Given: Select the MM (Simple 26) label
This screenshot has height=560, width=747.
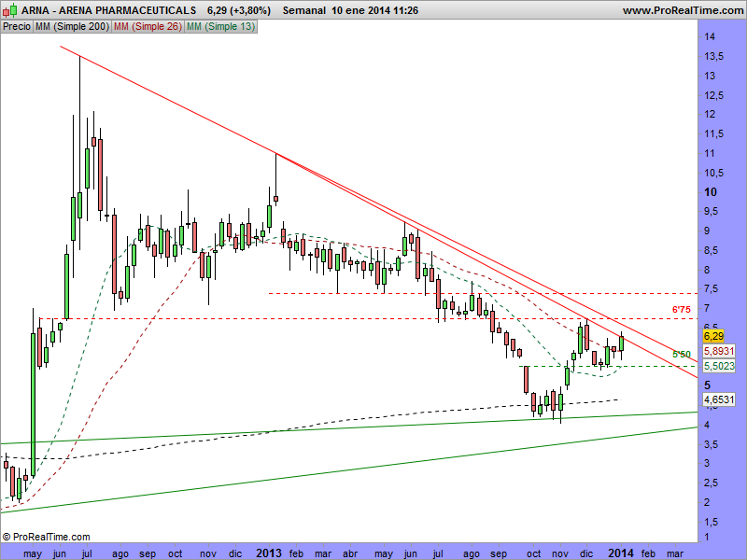Looking at the screenshot, I should tap(148, 27).
